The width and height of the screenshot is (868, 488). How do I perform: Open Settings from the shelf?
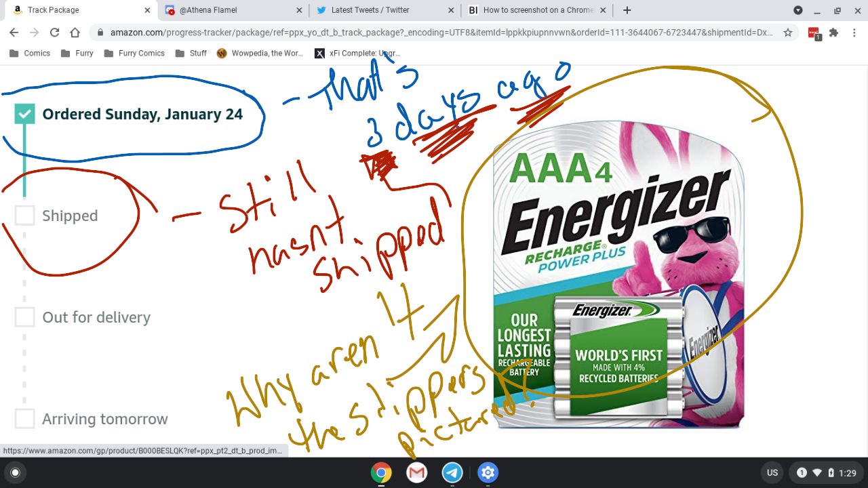click(488, 472)
